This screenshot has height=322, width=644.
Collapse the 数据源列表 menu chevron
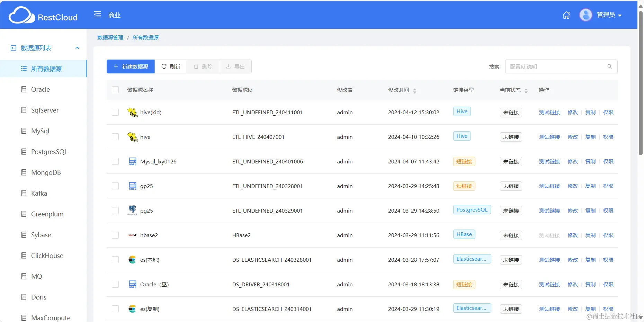pyautogui.click(x=77, y=48)
